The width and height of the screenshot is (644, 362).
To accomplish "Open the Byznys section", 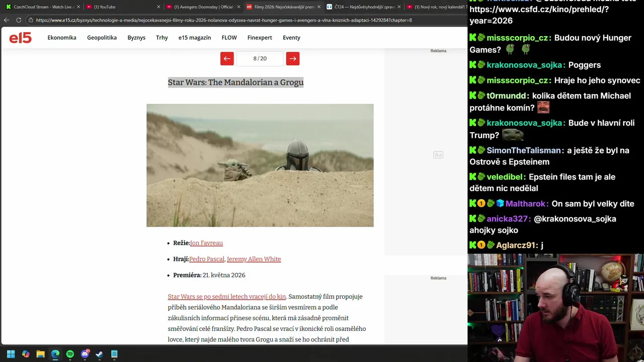I will point(136,38).
